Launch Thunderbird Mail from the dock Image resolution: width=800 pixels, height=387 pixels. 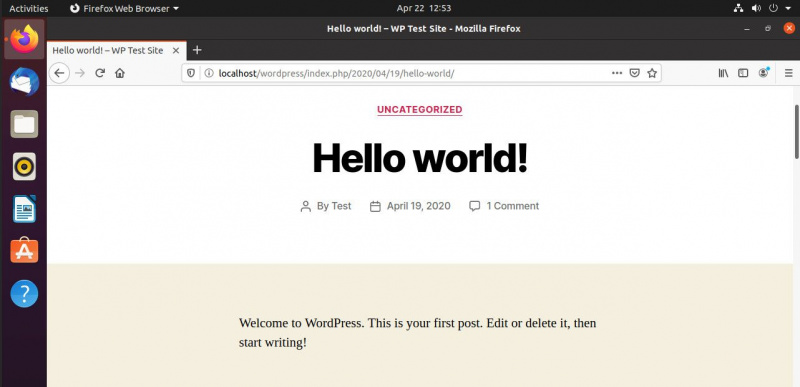click(x=24, y=82)
